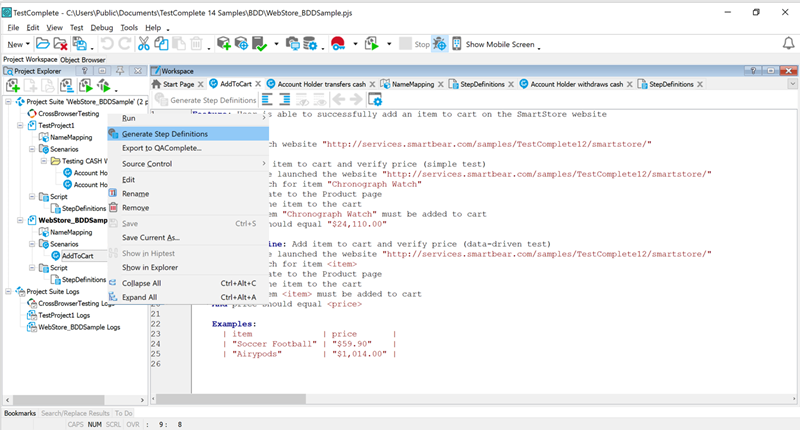The image size is (800, 430).
Task: Click the Run test play icon in main toolbar
Action: 372,44
